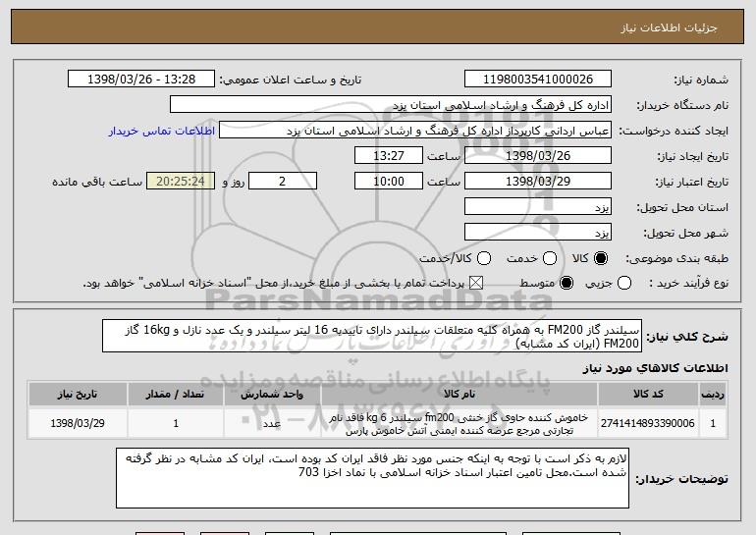The image size is (756, 535).
Task: Click the remaining days field showing 2
Action: pyautogui.click(x=283, y=182)
